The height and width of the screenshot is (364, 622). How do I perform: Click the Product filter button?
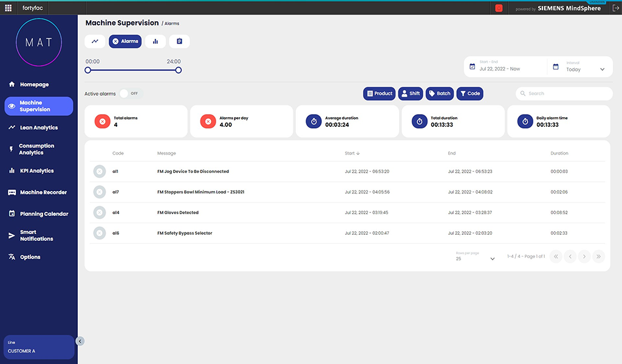pos(379,93)
